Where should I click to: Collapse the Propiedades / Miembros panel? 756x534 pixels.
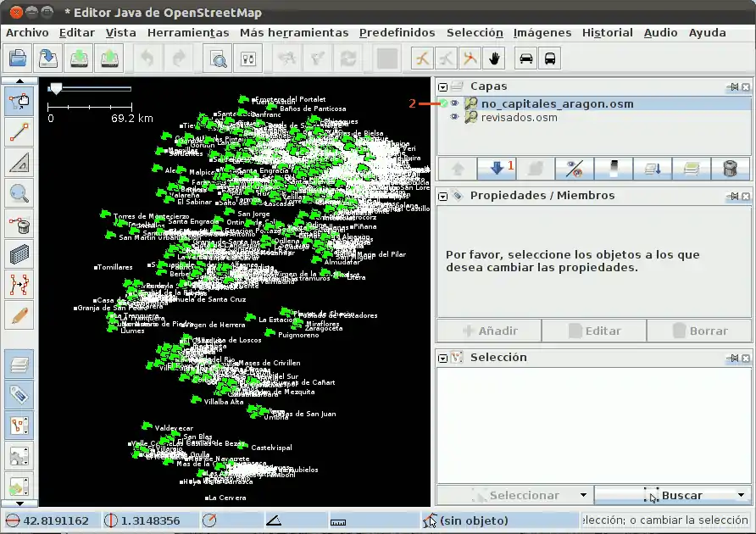[x=442, y=196]
